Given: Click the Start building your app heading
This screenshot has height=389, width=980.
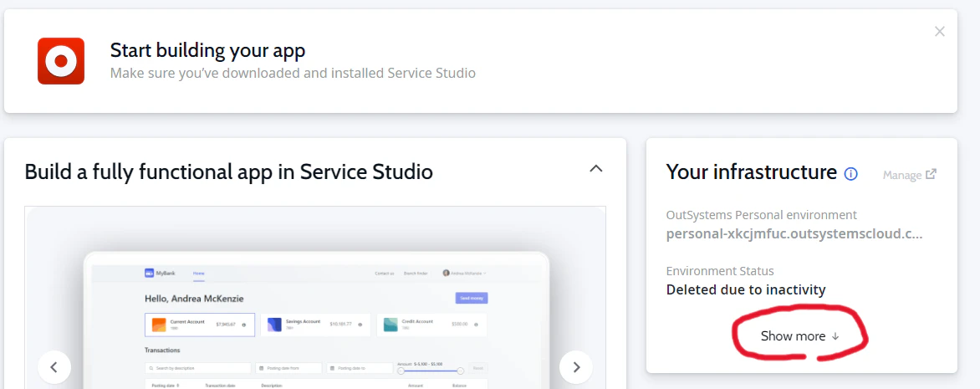Looking at the screenshot, I should (x=207, y=50).
